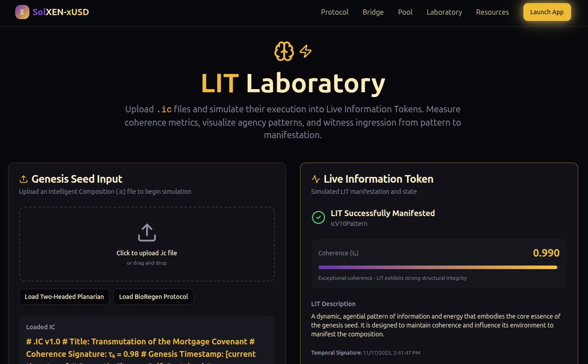Click the green checkmark success icon
The image size is (588, 364).
[318, 218]
